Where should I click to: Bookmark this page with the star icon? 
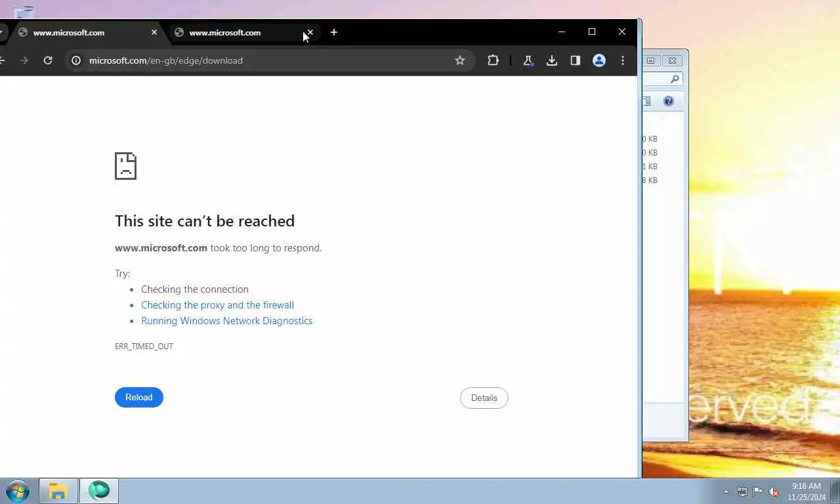[460, 60]
